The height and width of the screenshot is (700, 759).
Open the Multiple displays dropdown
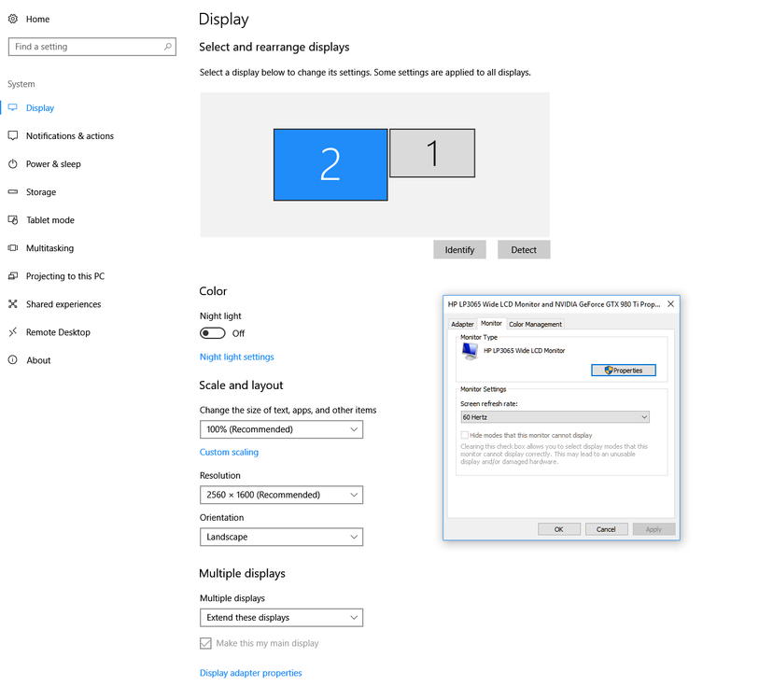pos(281,617)
